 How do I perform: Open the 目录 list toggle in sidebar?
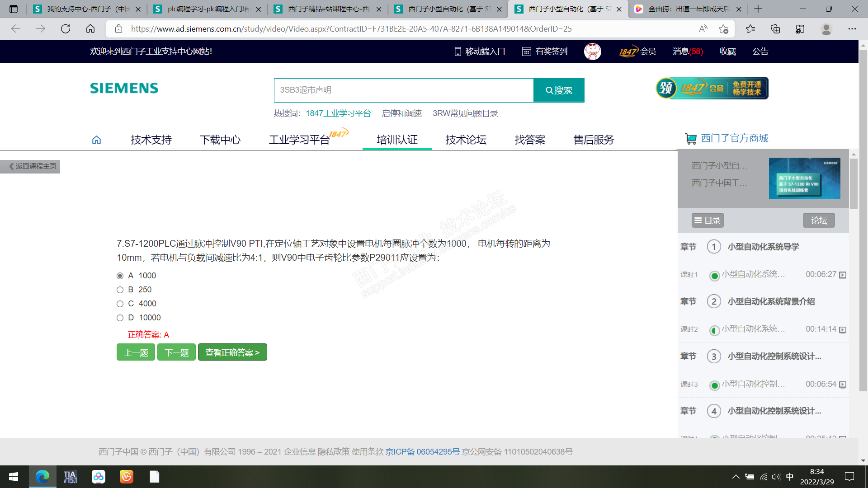click(x=708, y=221)
